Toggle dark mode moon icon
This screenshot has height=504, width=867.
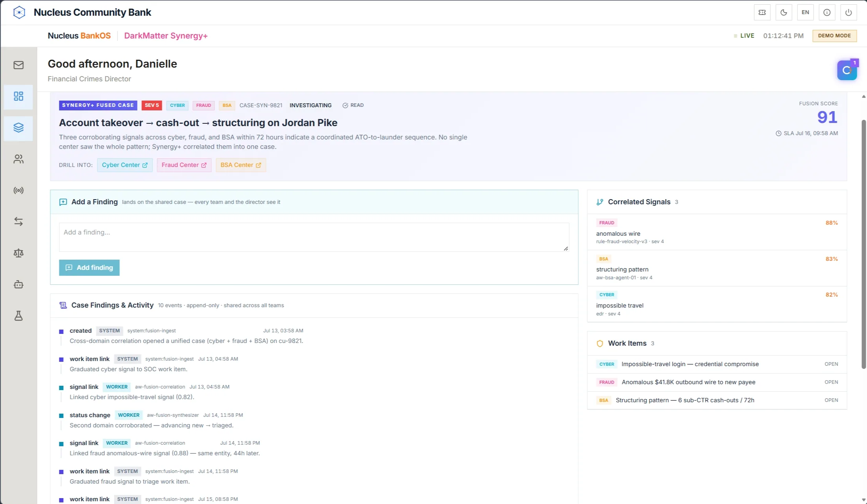784,12
